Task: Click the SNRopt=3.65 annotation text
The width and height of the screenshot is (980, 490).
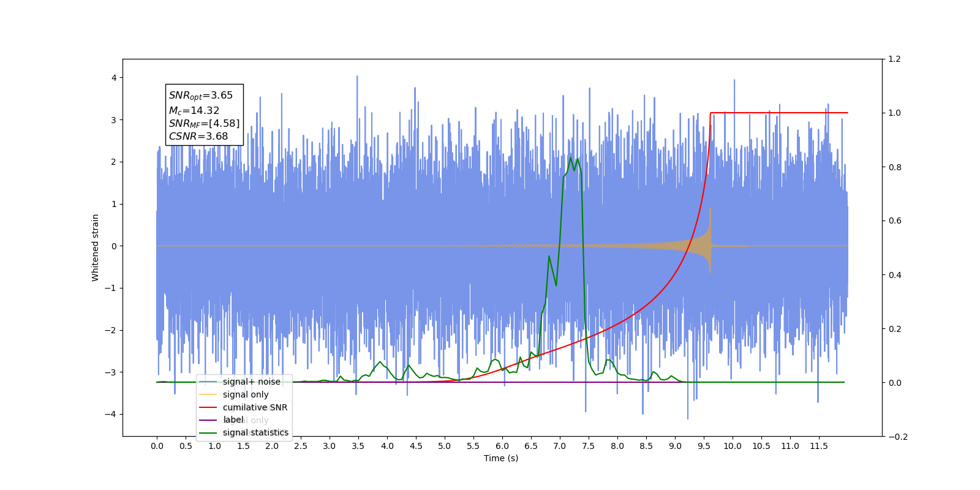Action: coord(201,96)
